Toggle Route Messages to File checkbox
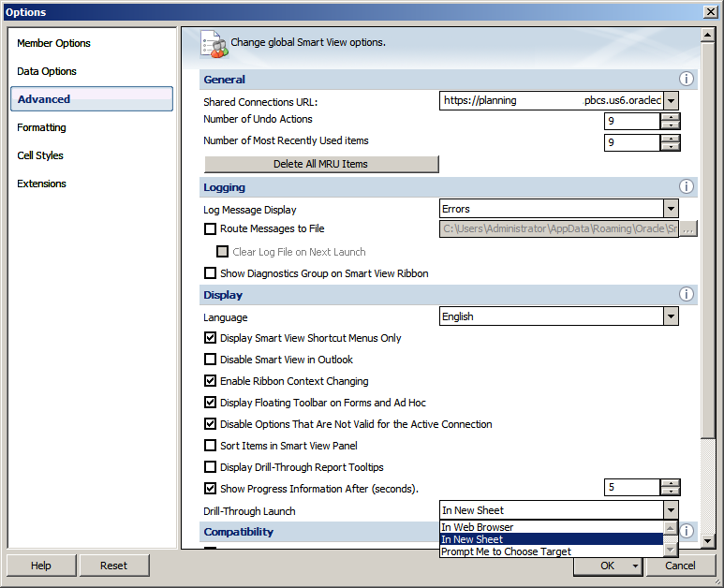This screenshot has width=724, height=588. point(210,228)
